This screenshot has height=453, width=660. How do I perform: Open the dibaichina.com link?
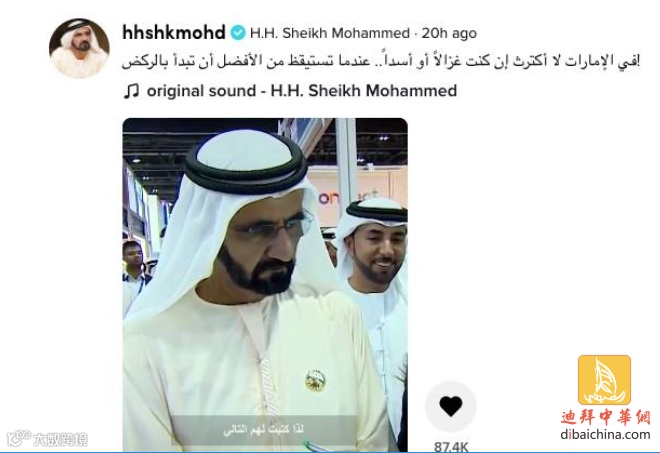click(x=605, y=434)
